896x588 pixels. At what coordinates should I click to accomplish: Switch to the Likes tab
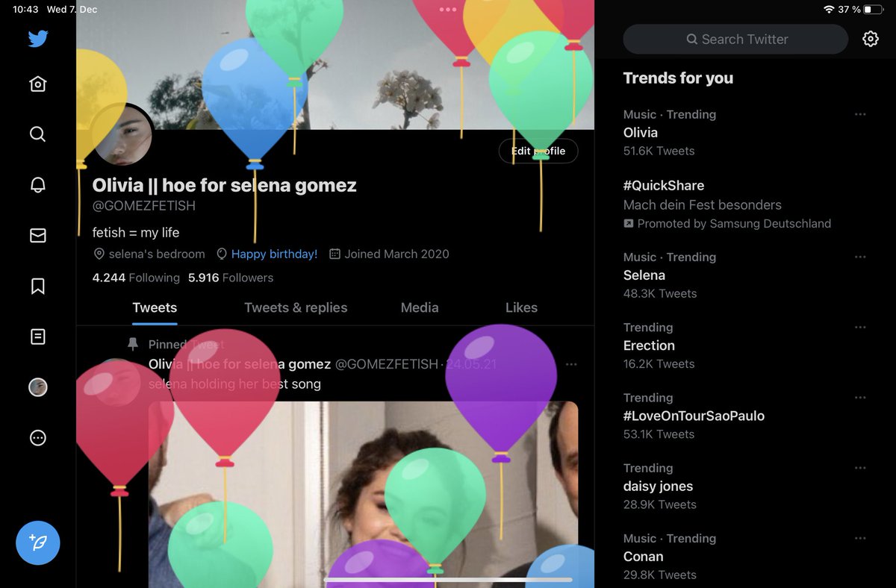click(x=521, y=307)
